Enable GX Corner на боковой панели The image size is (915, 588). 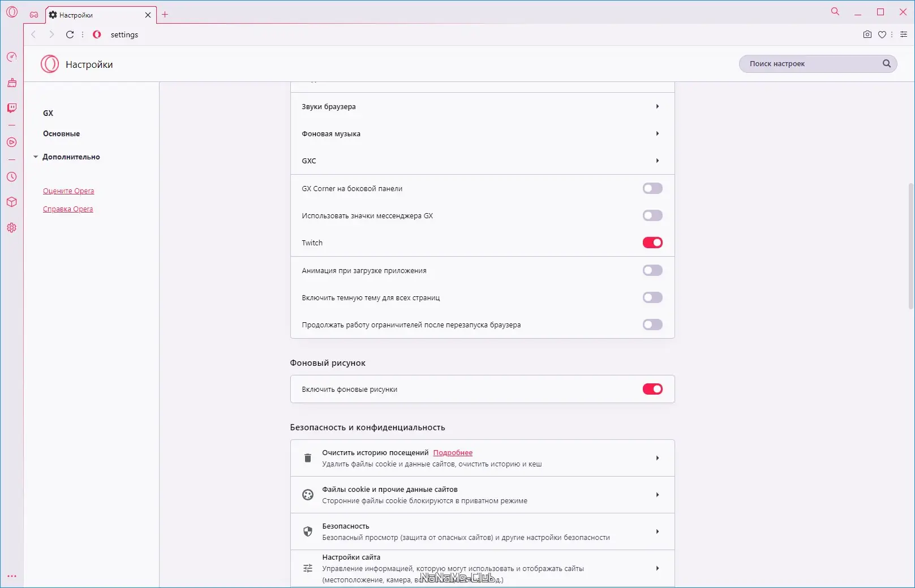[652, 188]
